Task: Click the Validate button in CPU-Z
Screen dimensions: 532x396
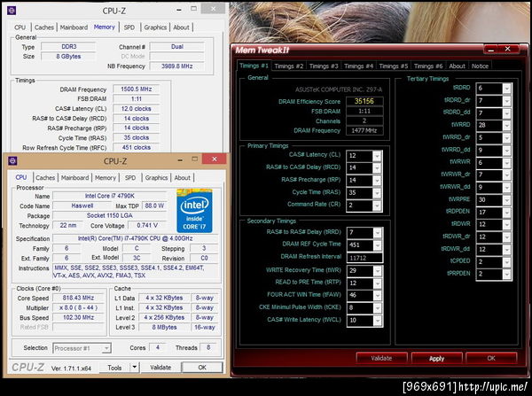Action: (160, 367)
